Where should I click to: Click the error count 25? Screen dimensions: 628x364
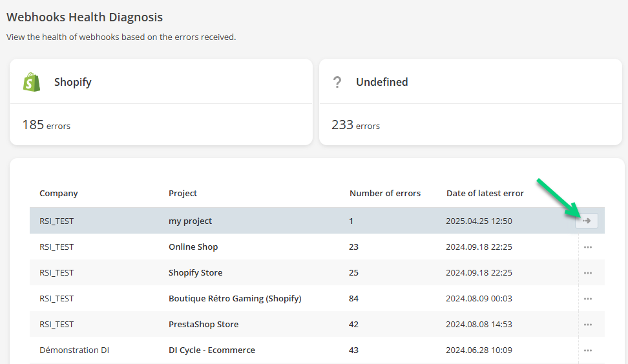353,272
